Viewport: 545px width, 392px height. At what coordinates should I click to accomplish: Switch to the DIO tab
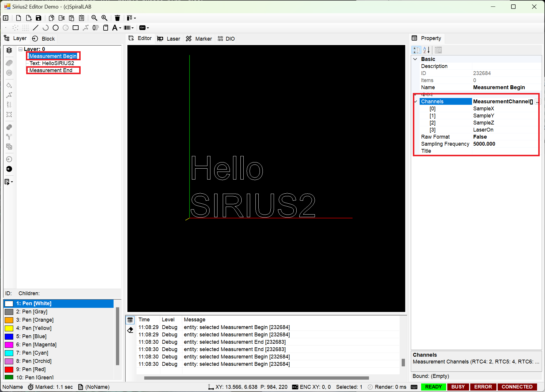click(x=226, y=39)
